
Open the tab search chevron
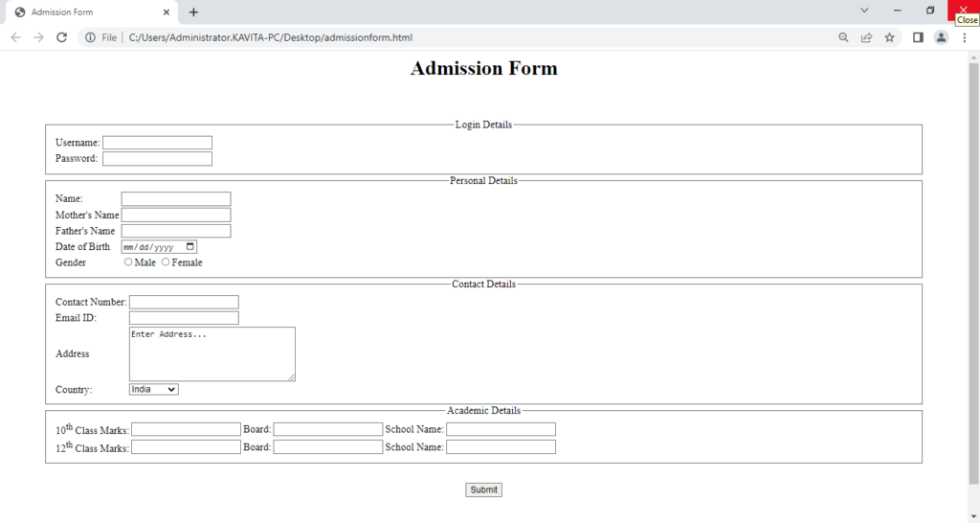(x=864, y=10)
